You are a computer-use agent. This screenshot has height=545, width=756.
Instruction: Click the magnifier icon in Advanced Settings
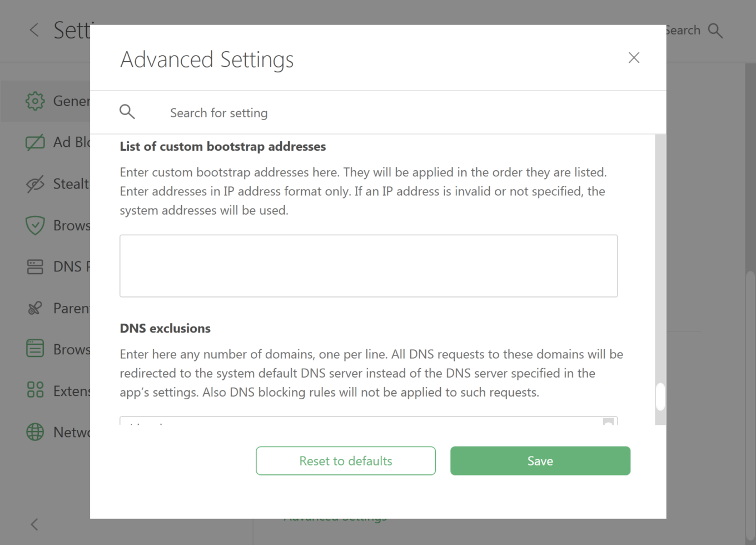(x=127, y=112)
